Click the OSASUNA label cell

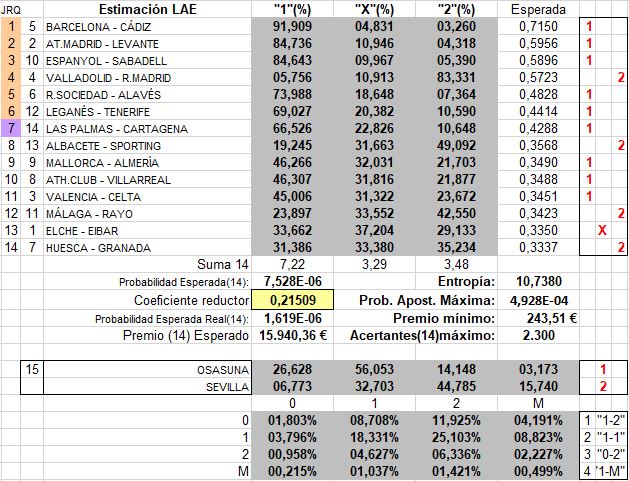[x=148, y=369]
